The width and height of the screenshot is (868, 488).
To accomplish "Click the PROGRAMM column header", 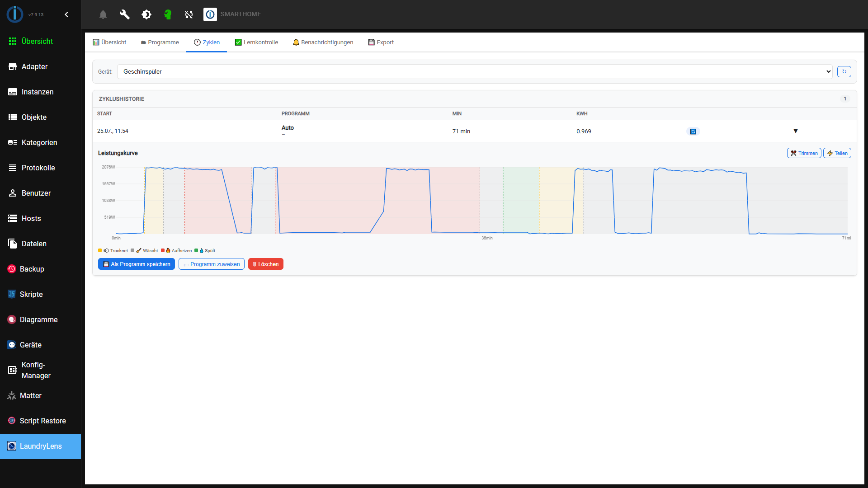I will click(296, 113).
